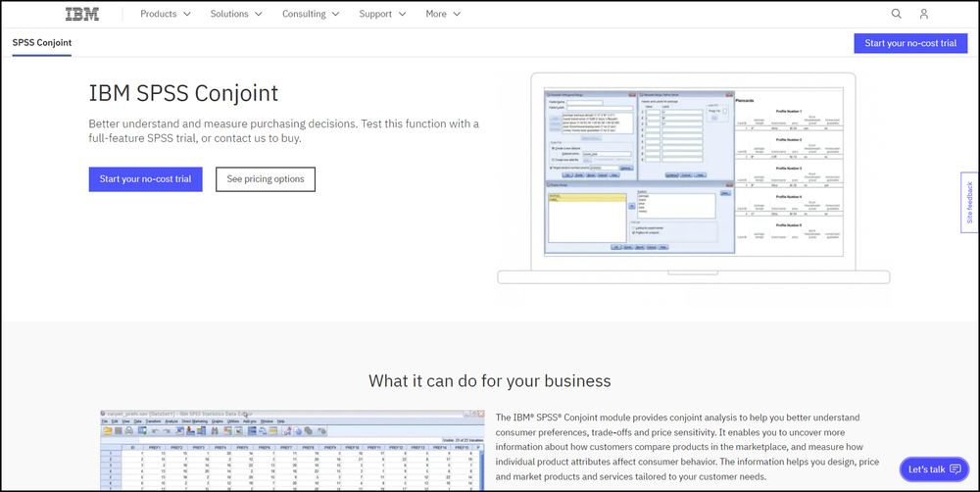
Task: Click the redo arrow in the SPSS screenshot toolbar
Action: coord(167,430)
